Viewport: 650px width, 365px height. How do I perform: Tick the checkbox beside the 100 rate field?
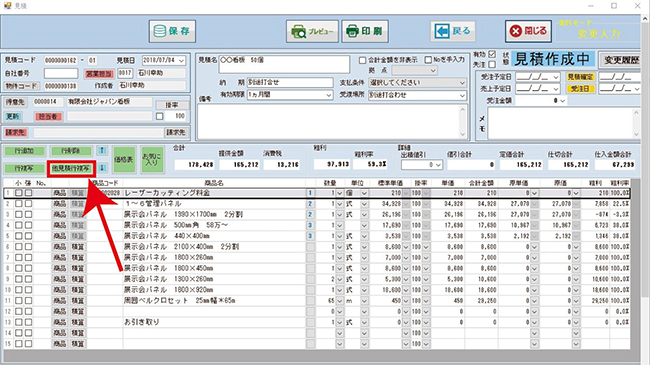pyautogui.click(x=160, y=117)
